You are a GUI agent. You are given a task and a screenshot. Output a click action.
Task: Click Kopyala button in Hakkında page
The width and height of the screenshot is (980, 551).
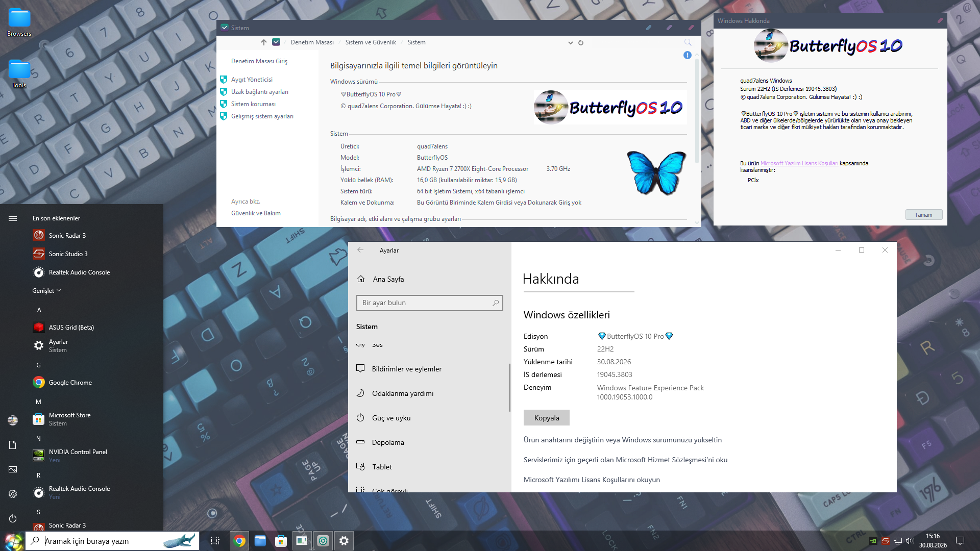pyautogui.click(x=547, y=418)
